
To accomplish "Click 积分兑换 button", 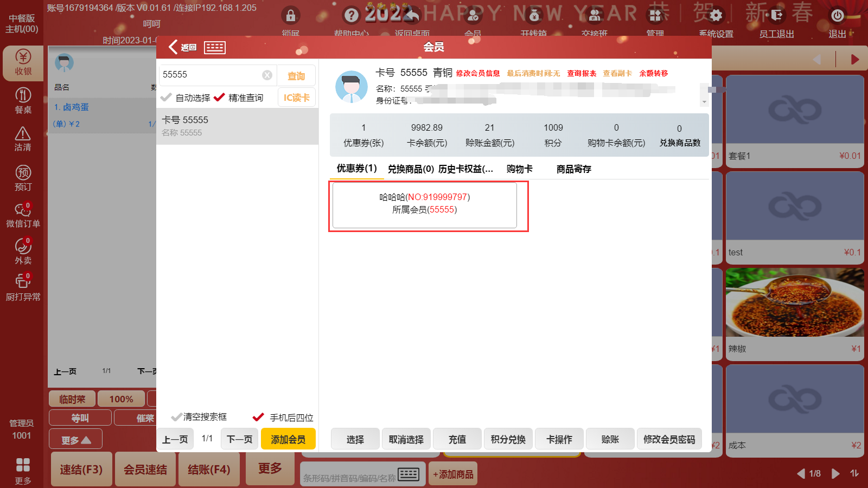I will [508, 439].
